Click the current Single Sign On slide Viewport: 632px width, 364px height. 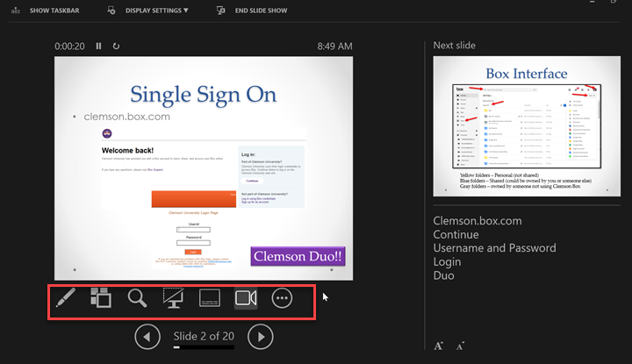[x=204, y=167]
